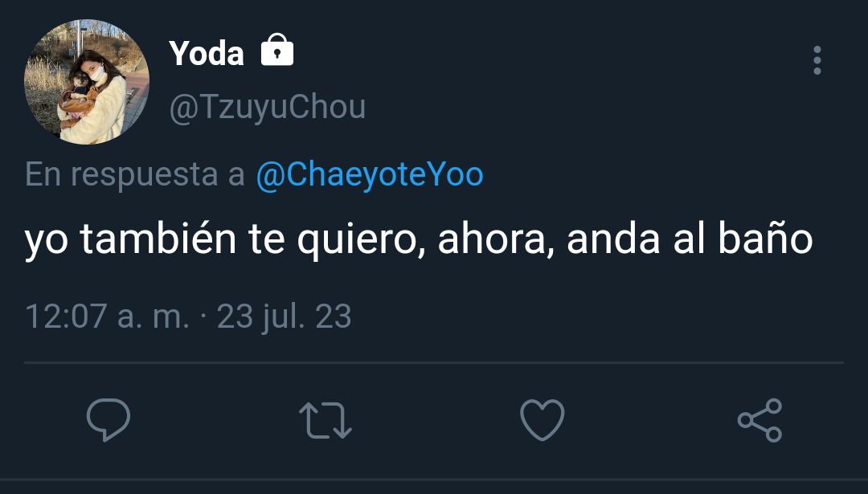Tap the word 'quiero,' in the tweet

[362, 240]
